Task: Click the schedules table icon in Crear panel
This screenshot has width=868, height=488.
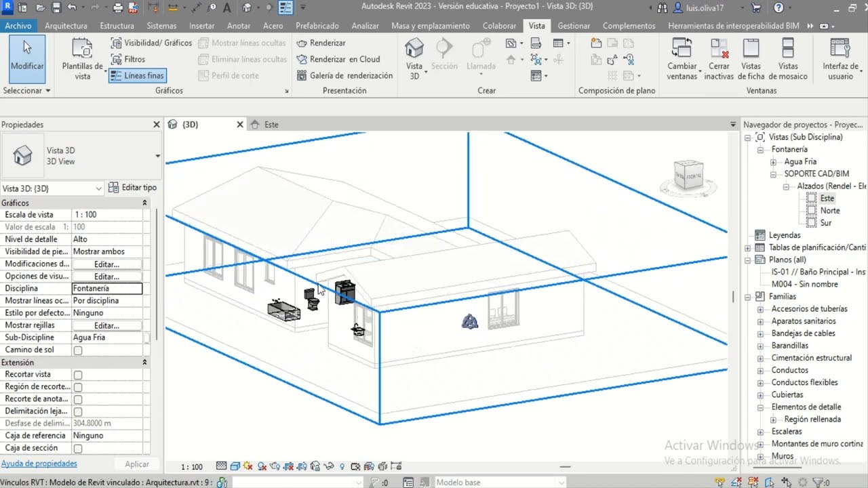Action: (x=558, y=43)
